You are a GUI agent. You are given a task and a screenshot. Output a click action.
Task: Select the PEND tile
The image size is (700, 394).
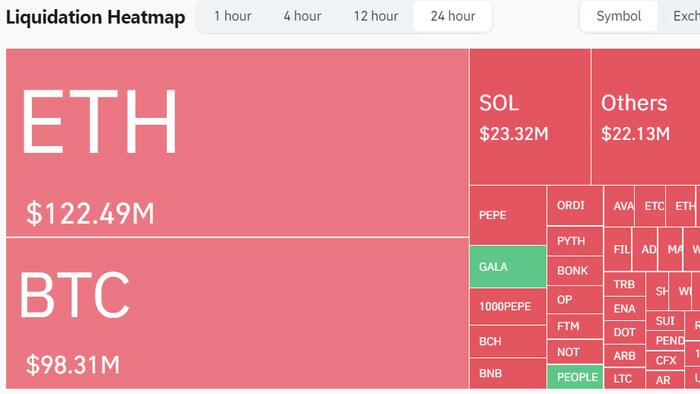(665, 341)
